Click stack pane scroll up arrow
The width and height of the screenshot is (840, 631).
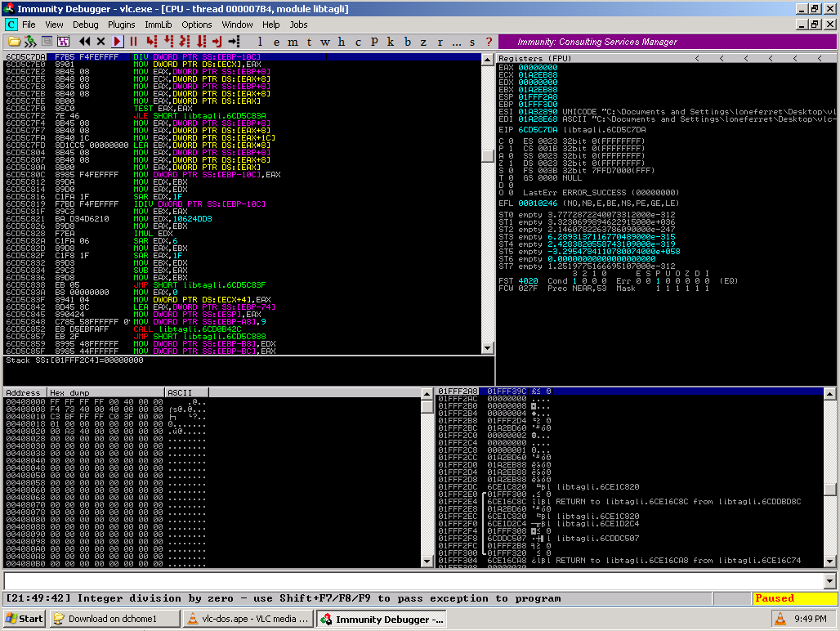tap(830, 394)
